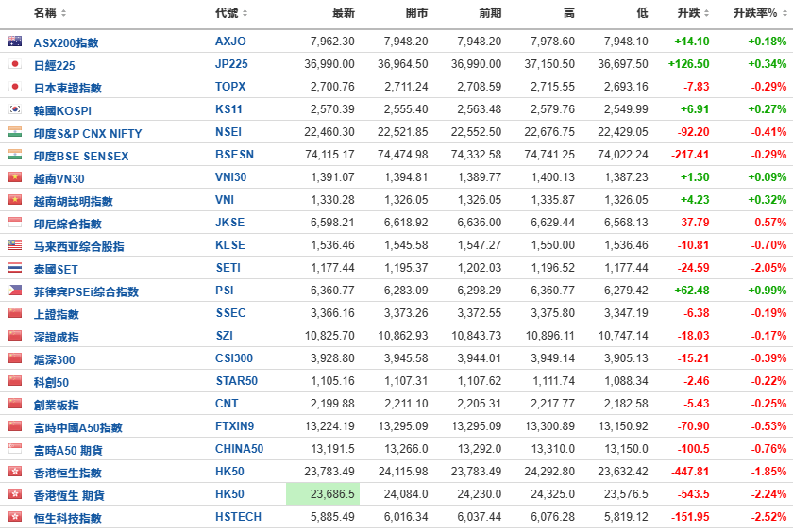This screenshot has width=793, height=532.
Task: Click the Korea flag beside 韓國KOSPI
Action: coord(15,109)
